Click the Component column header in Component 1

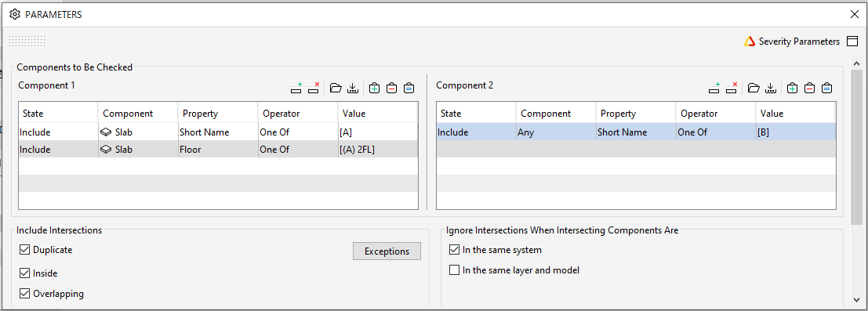(x=138, y=113)
